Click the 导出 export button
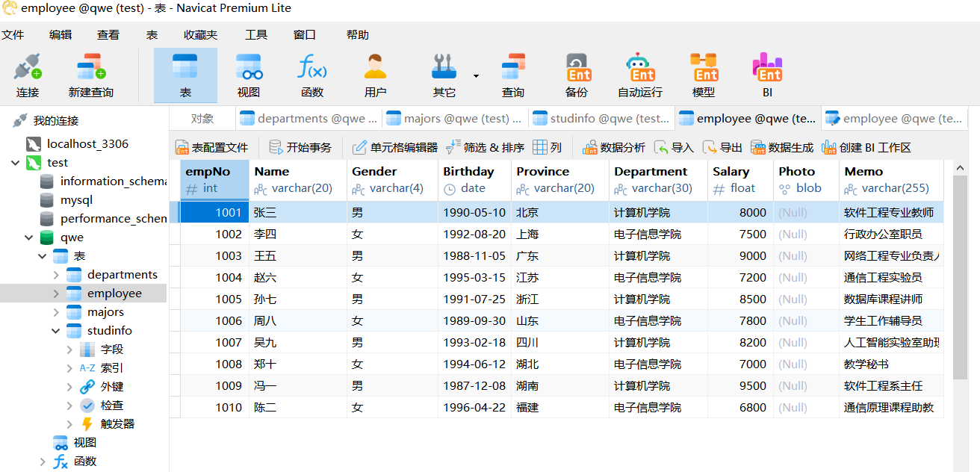This screenshot has height=472, width=980. point(722,147)
